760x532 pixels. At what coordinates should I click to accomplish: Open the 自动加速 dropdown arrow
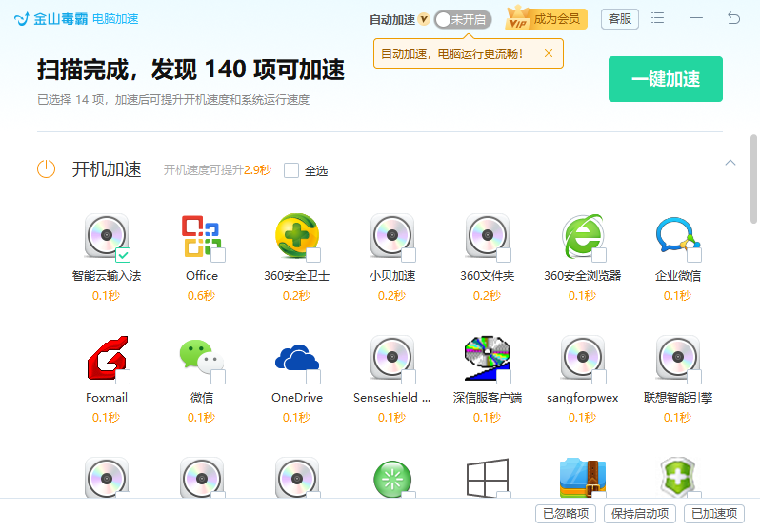coord(424,19)
